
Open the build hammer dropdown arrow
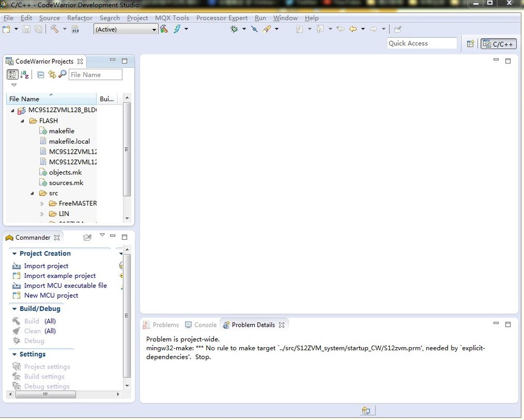tap(65, 29)
